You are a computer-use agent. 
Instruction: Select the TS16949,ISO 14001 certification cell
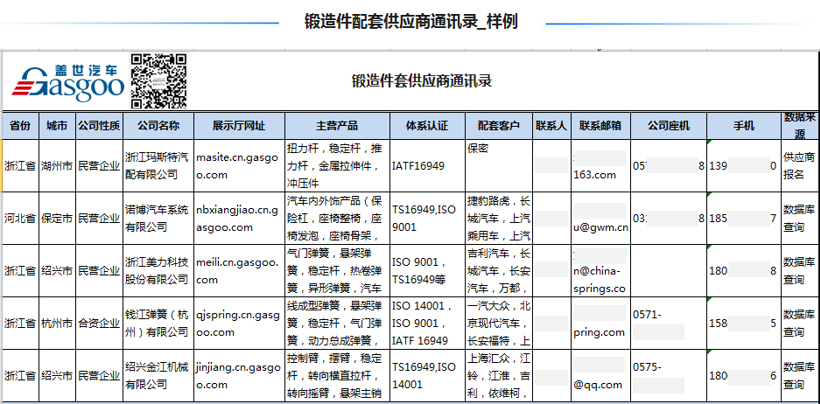pos(427,375)
